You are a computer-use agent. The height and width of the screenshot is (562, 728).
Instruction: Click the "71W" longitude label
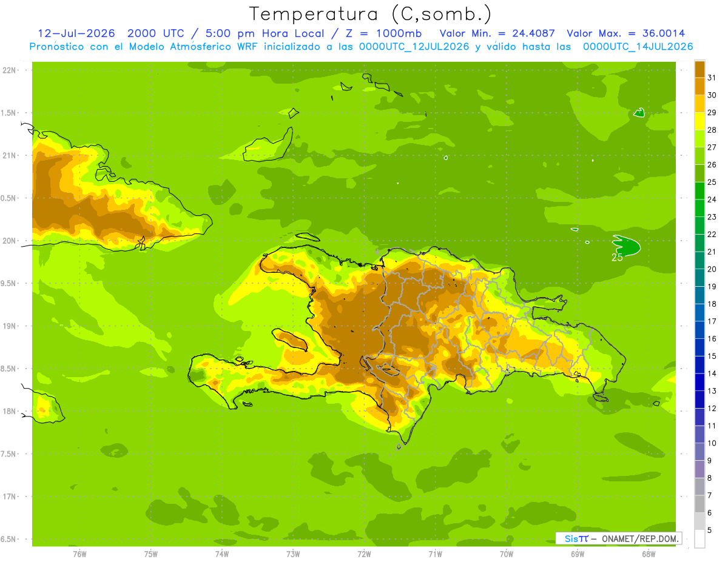coord(435,554)
